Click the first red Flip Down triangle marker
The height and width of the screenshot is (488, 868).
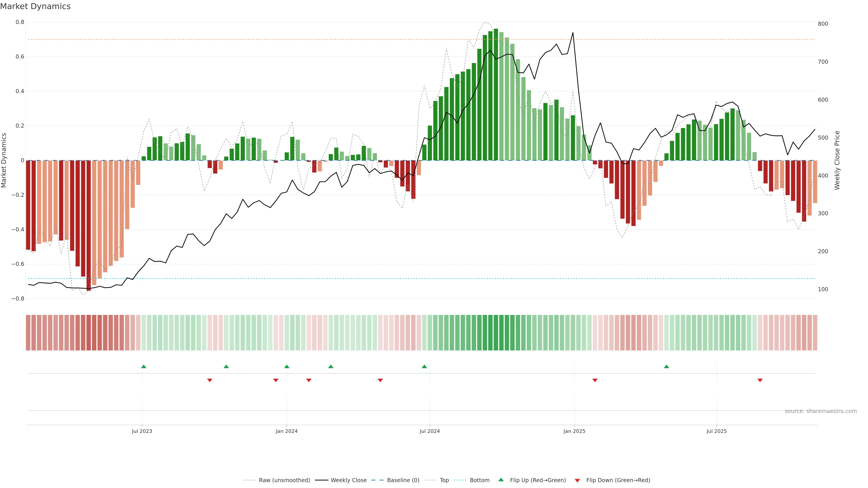[210, 380]
